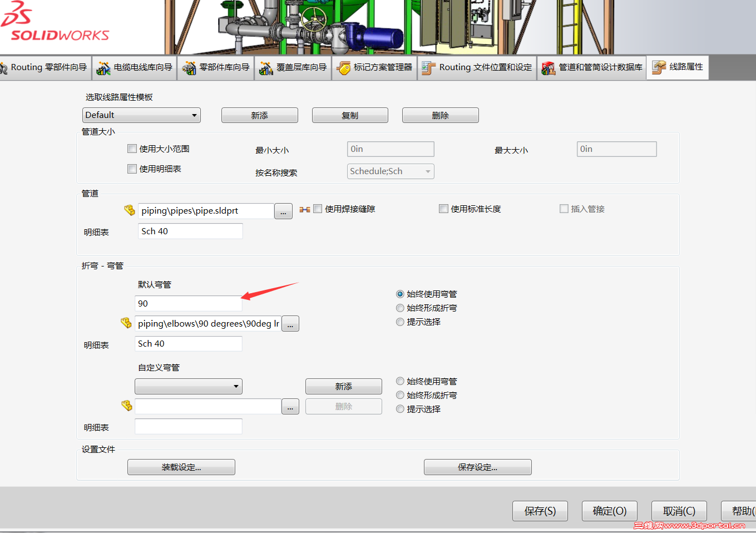Expand the 自定义弯管 dropdown list
756x533 pixels.
click(x=189, y=386)
